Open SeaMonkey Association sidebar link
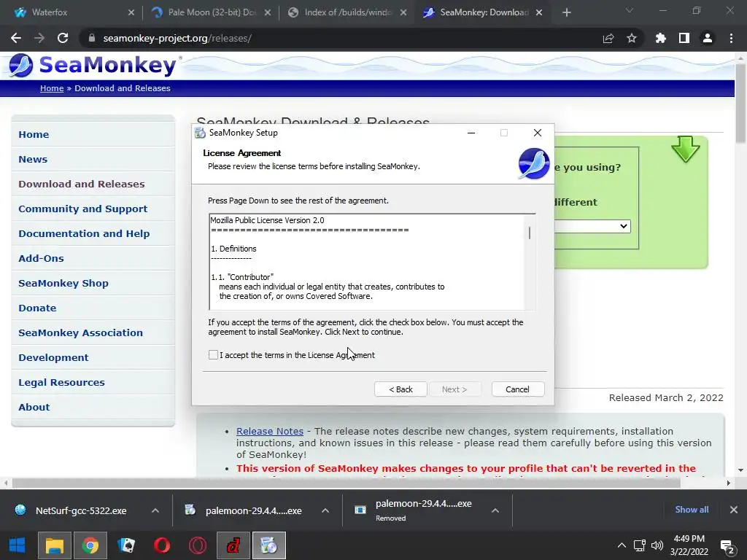The image size is (747, 560). pyautogui.click(x=80, y=332)
